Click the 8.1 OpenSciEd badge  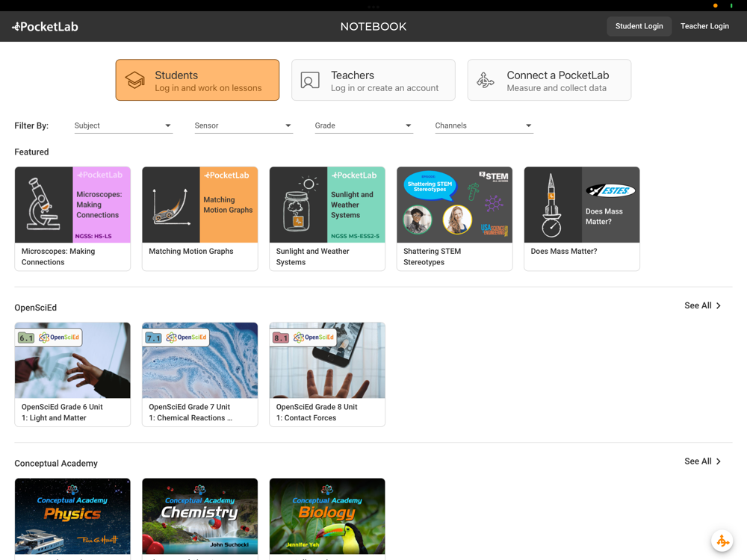[x=304, y=337]
